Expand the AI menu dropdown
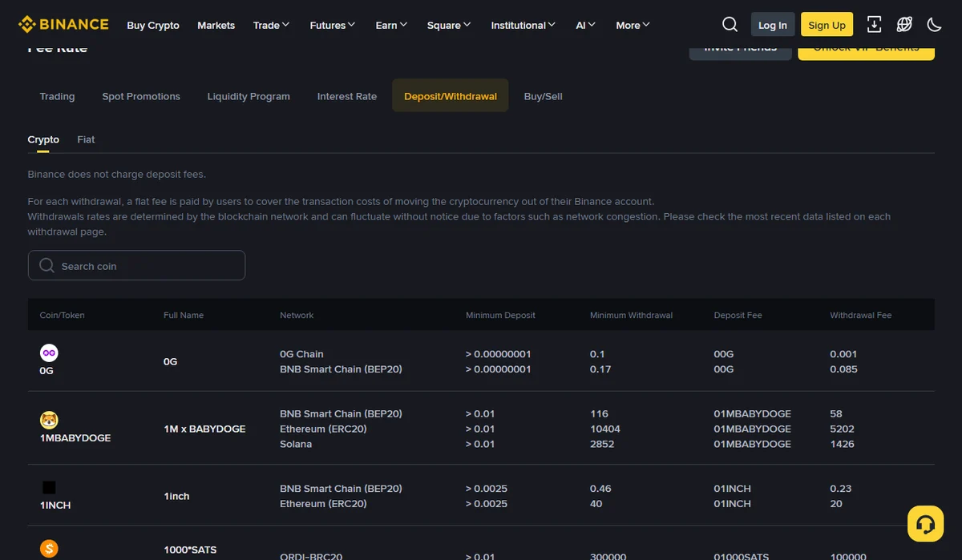This screenshot has width=962, height=560. pos(586,25)
